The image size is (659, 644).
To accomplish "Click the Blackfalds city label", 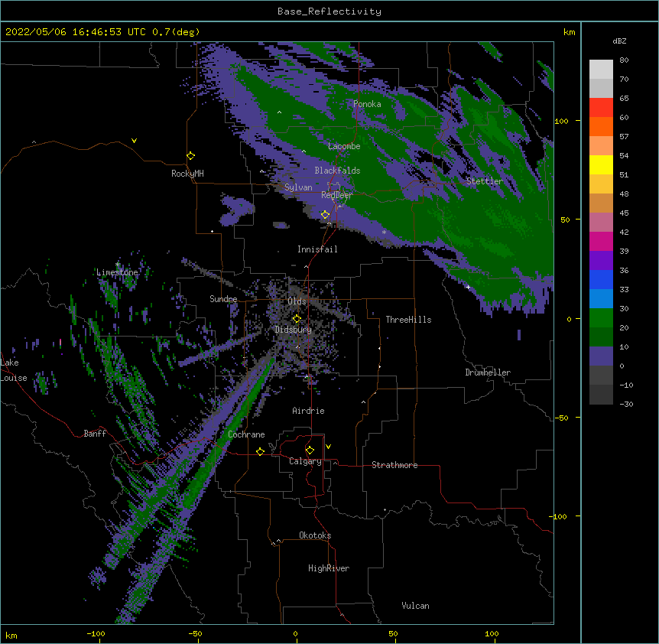I will 337,171.
